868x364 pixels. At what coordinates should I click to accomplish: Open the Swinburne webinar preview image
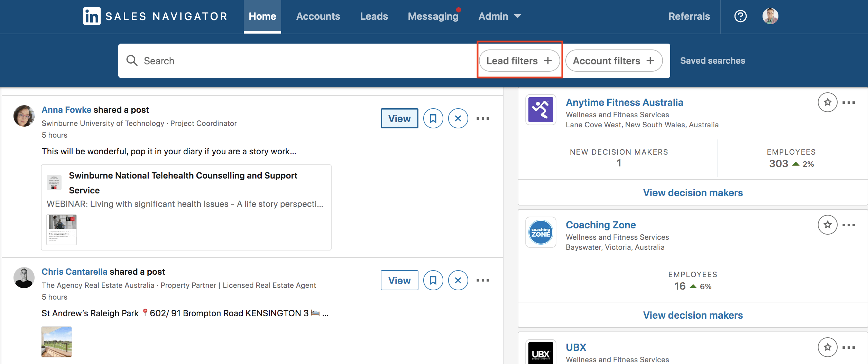pyautogui.click(x=62, y=230)
